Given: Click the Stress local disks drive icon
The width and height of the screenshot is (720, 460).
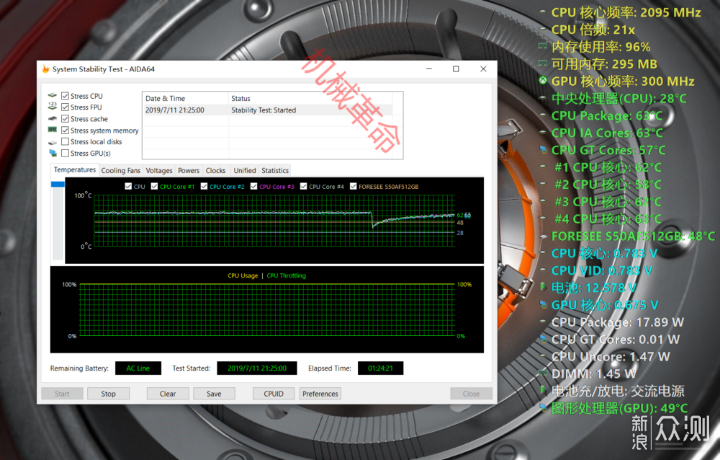Looking at the screenshot, I should coord(53,142).
